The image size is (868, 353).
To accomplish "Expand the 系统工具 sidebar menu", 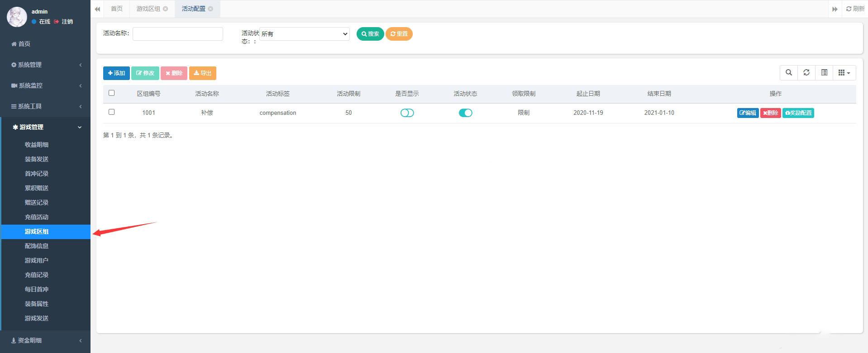I will 45,106.
